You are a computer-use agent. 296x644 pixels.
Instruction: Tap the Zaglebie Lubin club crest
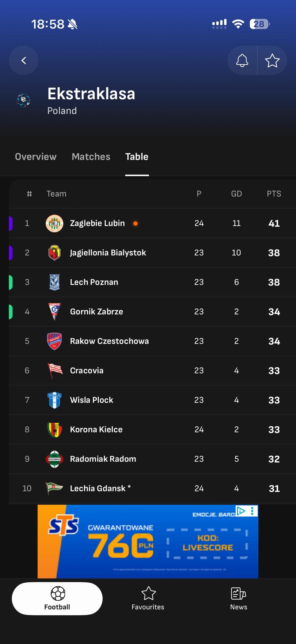pyautogui.click(x=54, y=223)
